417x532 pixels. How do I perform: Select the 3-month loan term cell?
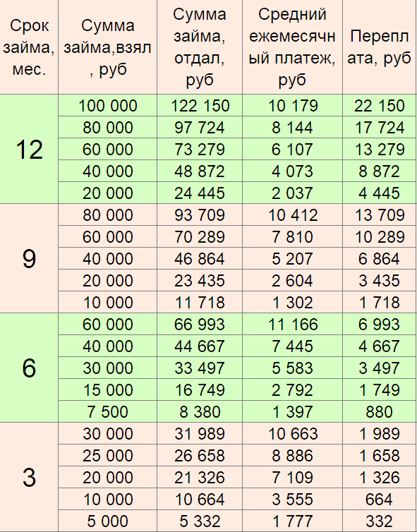tap(29, 477)
